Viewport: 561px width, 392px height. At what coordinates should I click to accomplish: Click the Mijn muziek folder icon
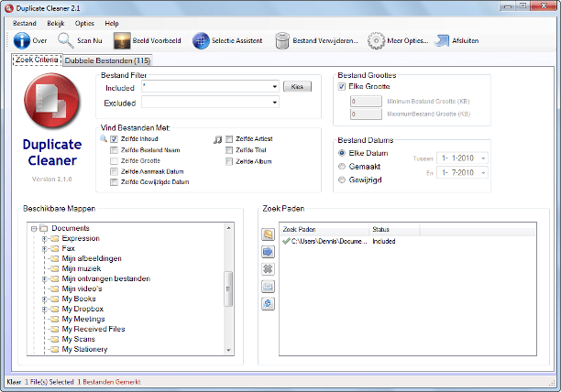(55, 268)
